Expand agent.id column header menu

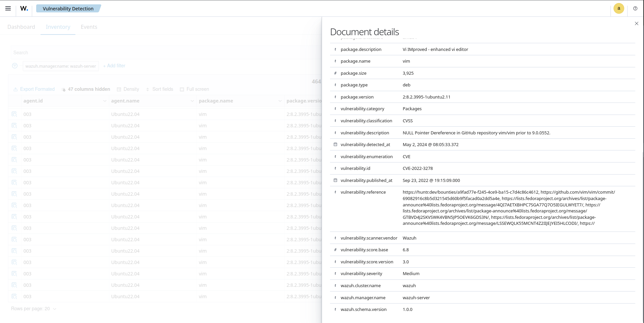(x=105, y=101)
